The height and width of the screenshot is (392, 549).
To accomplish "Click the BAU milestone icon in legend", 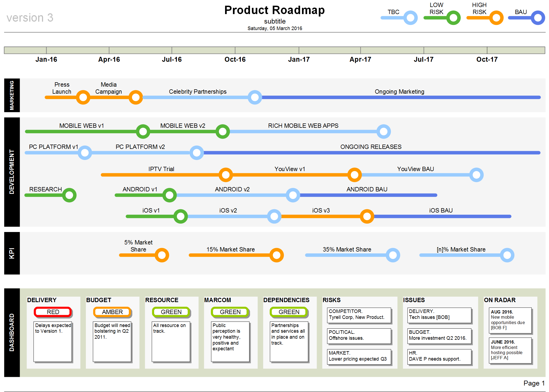I will click(x=535, y=15).
